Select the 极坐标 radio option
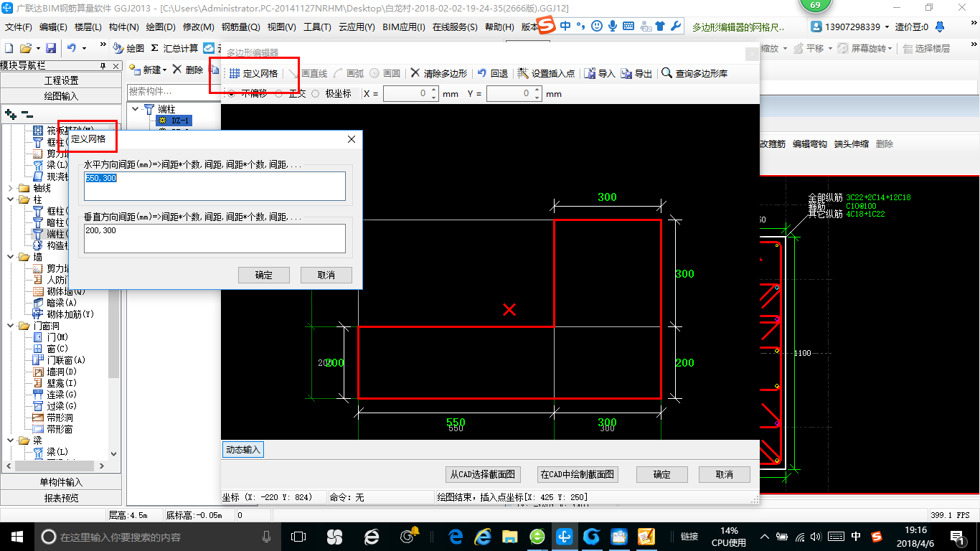The width and height of the screenshot is (980, 551). [316, 94]
